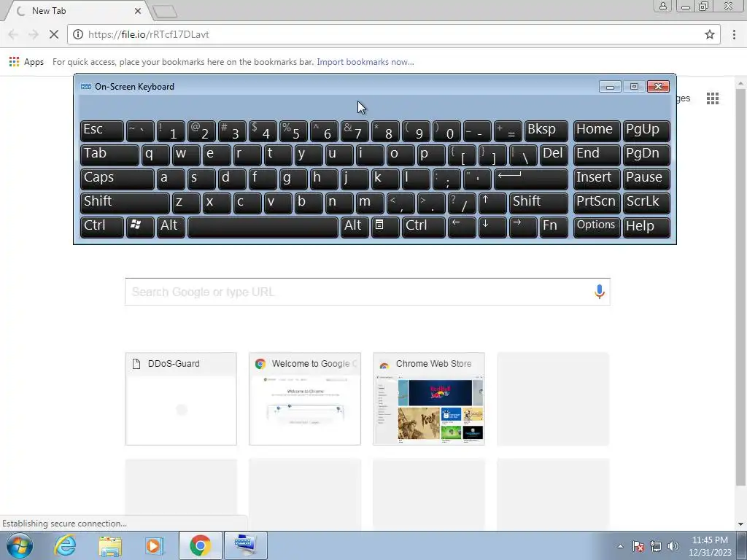Hit the PgDn key

[x=646, y=155]
